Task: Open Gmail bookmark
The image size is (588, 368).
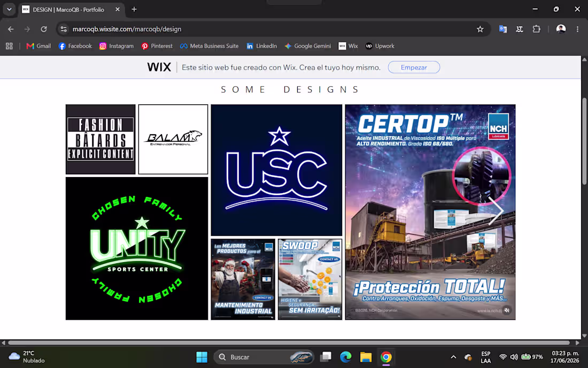Action: 38,46
